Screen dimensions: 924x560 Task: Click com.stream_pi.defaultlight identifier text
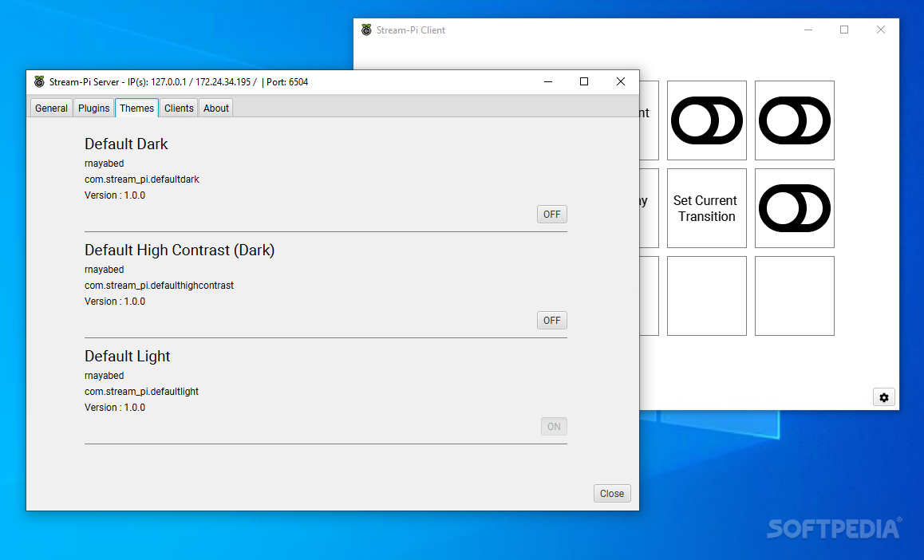point(141,391)
